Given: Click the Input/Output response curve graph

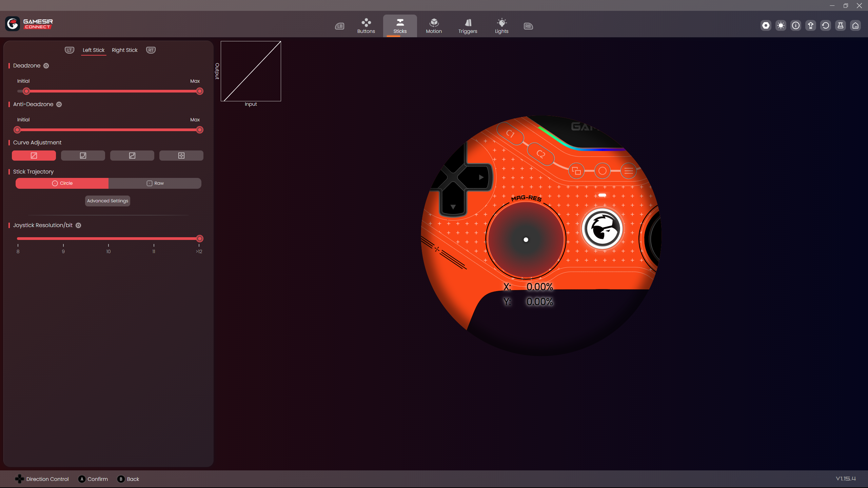Looking at the screenshot, I should coord(251,71).
